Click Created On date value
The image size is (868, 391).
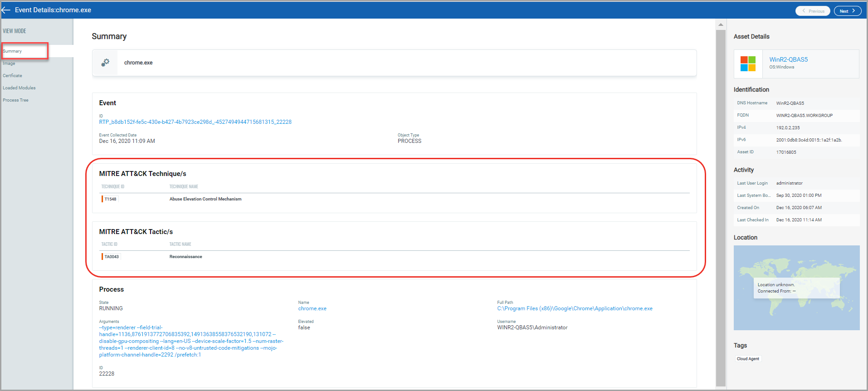pyautogui.click(x=799, y=208)
